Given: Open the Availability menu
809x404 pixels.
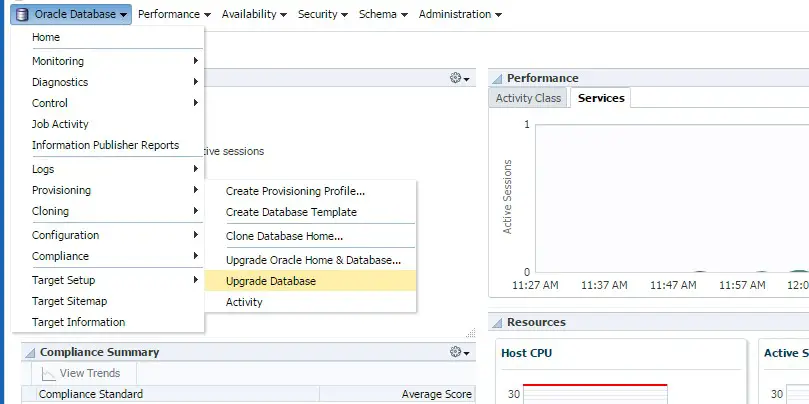Looking at the screenshot, I should pos(254,14).
